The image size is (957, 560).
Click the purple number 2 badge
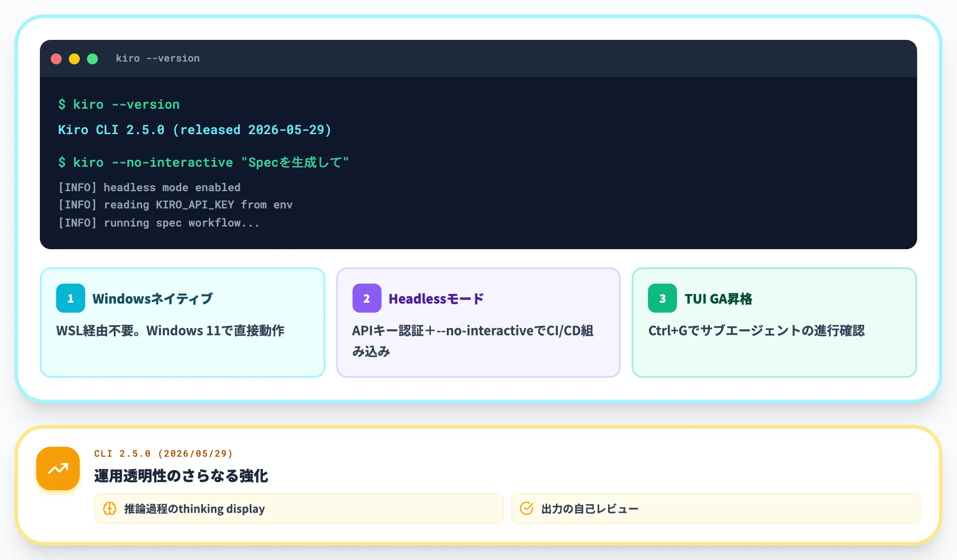[x=367, y=298]
